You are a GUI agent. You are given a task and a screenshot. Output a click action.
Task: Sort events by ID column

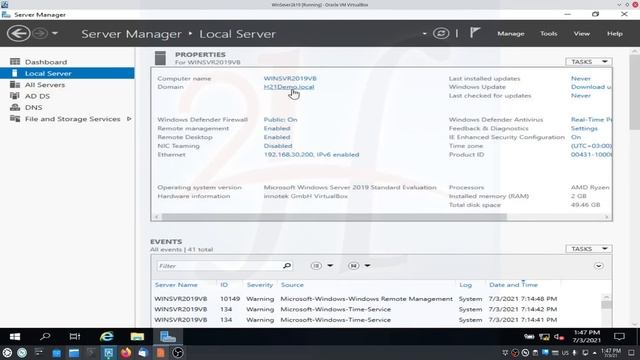tap(224, 285)
